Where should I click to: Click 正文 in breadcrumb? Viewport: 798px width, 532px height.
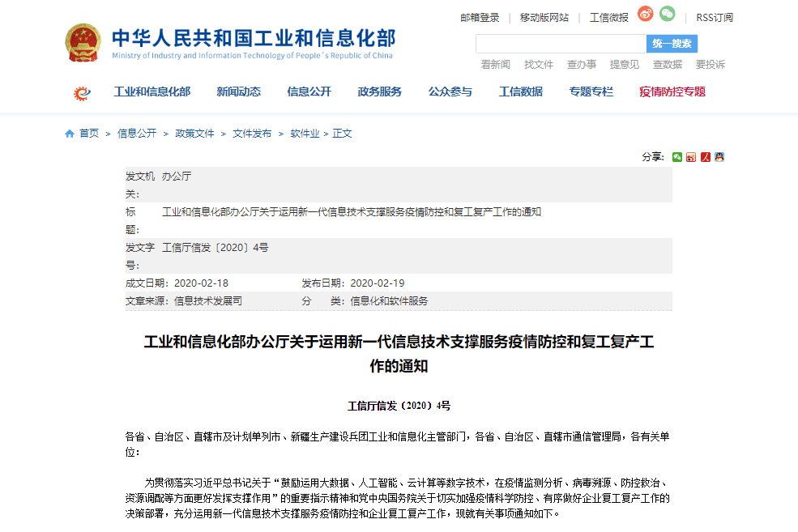342,134
